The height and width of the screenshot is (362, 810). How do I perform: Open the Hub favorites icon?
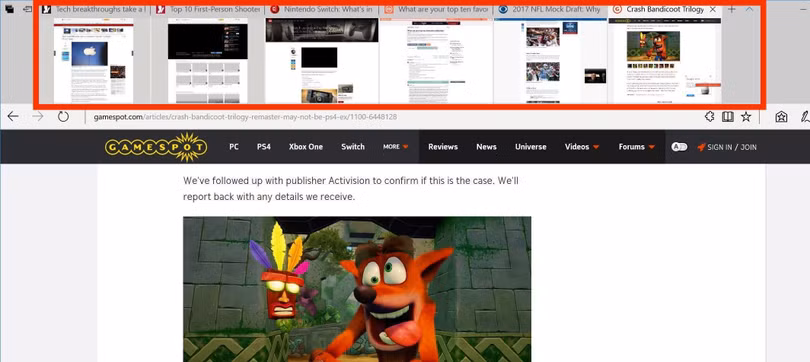pos(781,117)
